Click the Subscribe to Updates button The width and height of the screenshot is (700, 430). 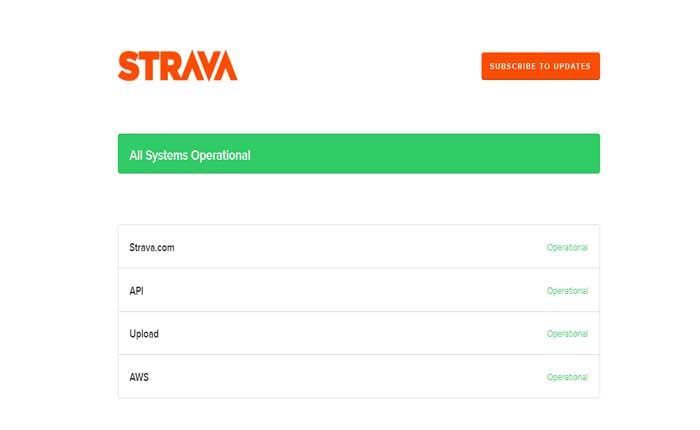[x=540, y=66]
